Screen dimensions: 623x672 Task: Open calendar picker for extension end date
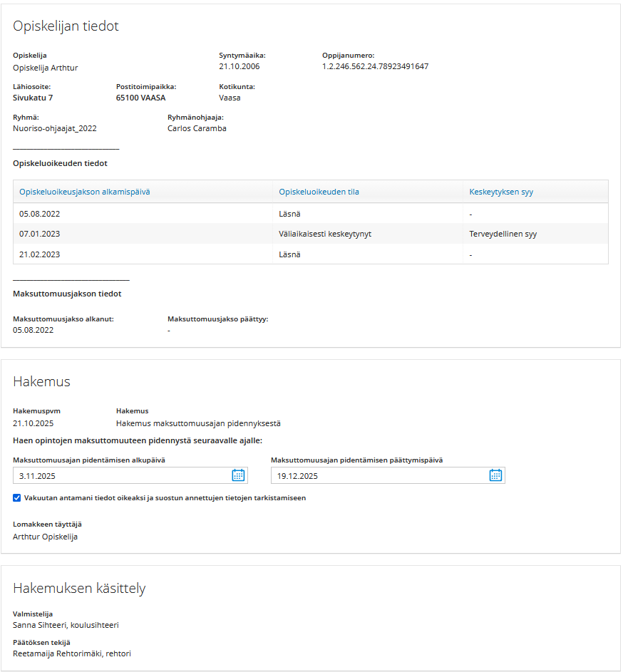click(495, 475)
